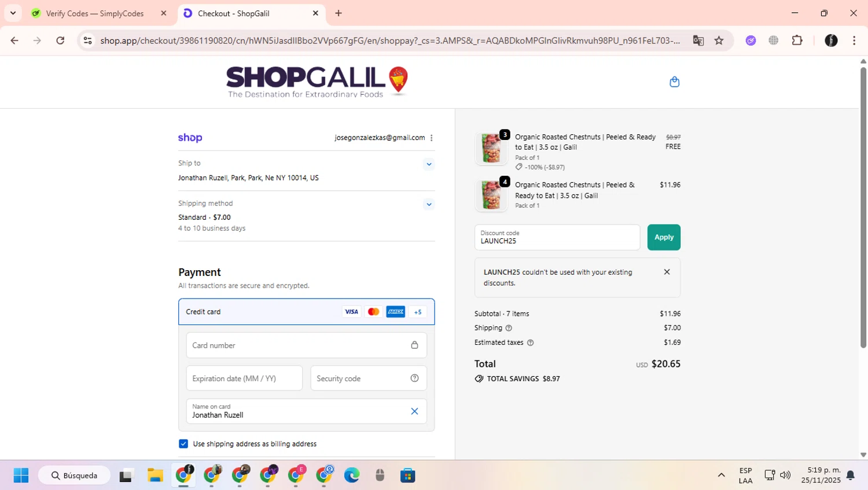Click the Amex card logo
The width and height of the screenshot is (868, 490).
pyautogui.click(x=396, y=312)
